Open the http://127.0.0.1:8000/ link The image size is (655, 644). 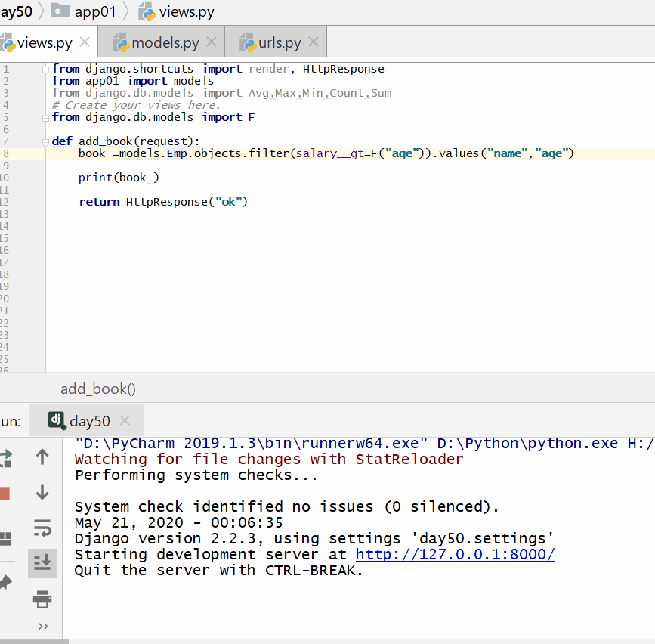[455, 554]
